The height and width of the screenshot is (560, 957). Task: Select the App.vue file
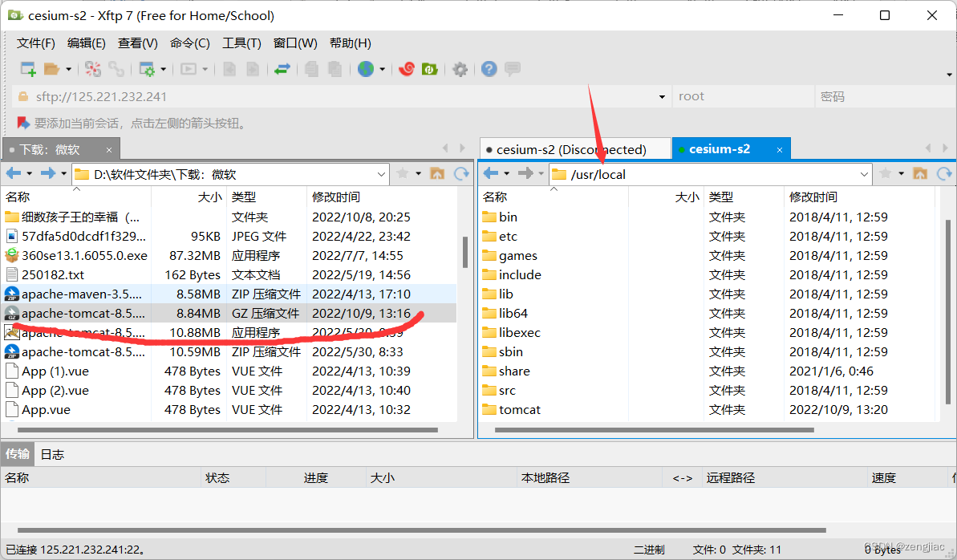(229, 410)
